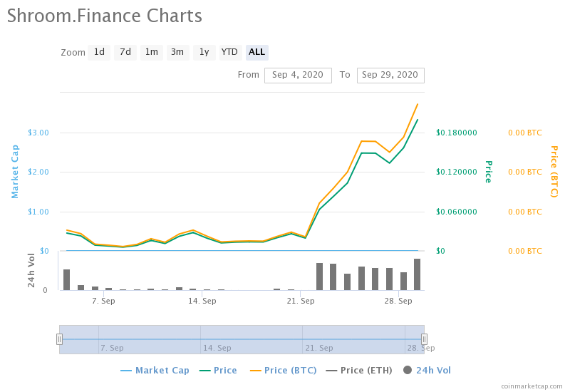The width and height of the screenshot is (570, 392).
Task: Set zoom range to 3m
Action: 177,52
